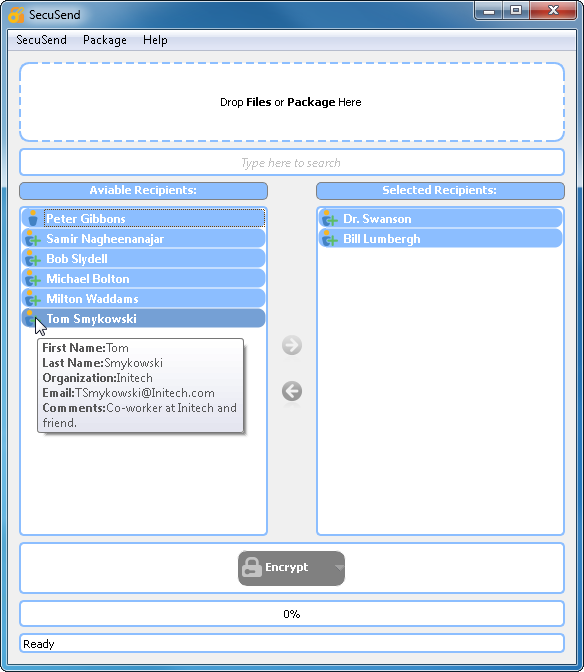Viewport: 584px width, 672px height.
Task: Select Peter Gibbons recipient entry
Action: click(144, 219)
